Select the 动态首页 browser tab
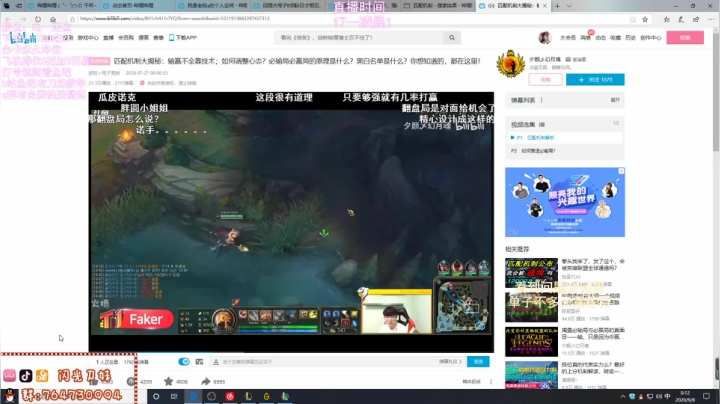Viewport: 720px width, 404px height. pos(138,6)
